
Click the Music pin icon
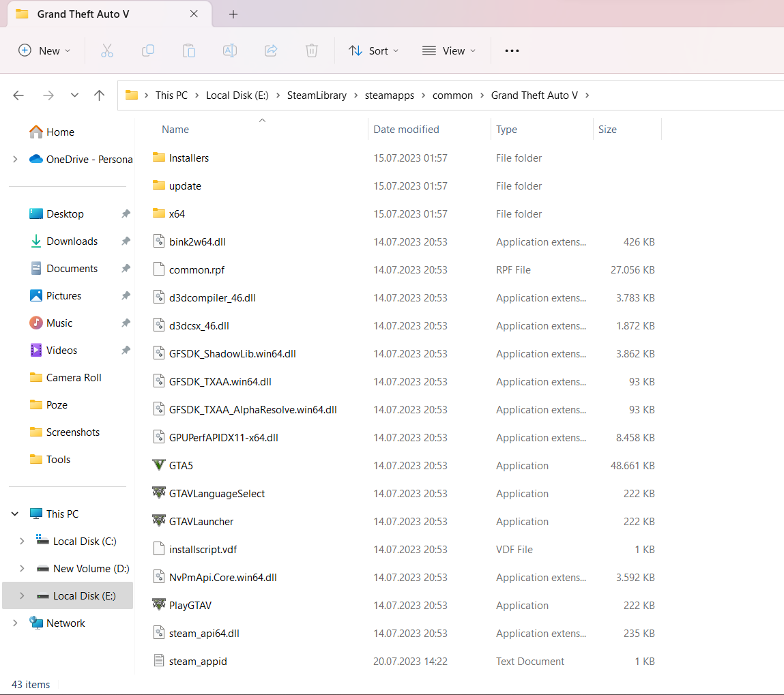(126, 323)
